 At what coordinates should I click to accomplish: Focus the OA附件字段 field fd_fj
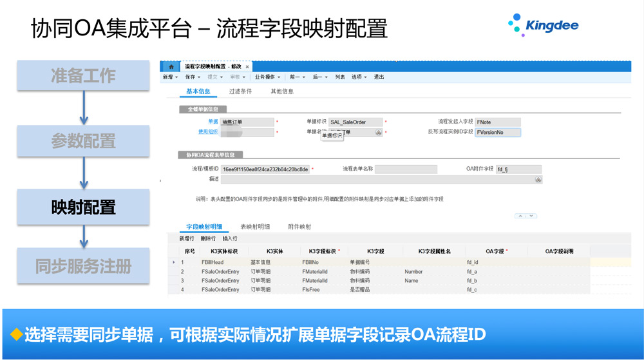tap(518, 169)
